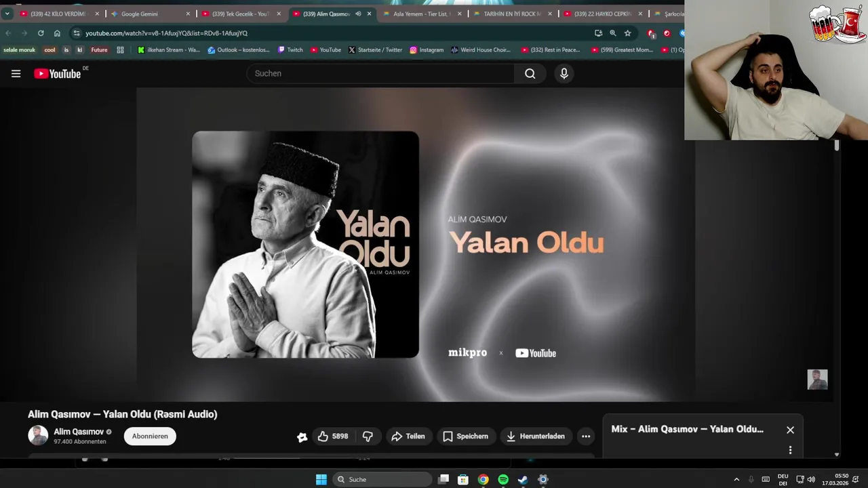Open the Future bookmark folder
This screenshot has width=868, height=488.
click(x=99, y=49)
